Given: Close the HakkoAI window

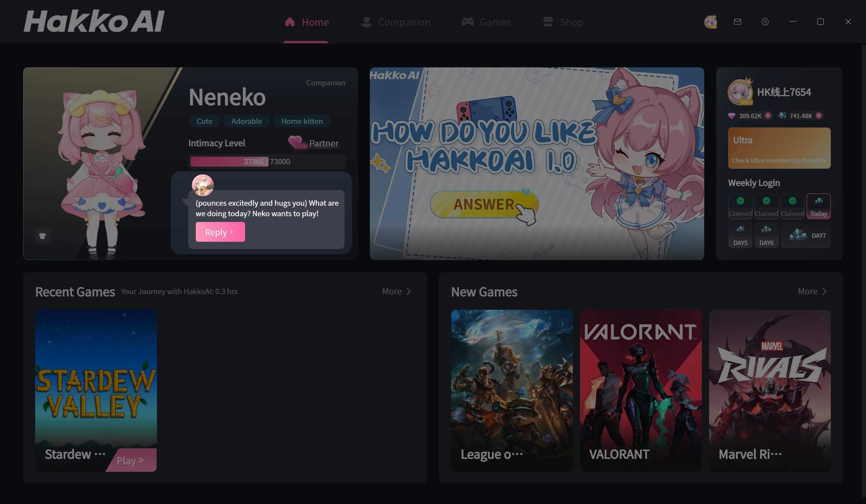Looking at the screenshot, I should point(848,22).
